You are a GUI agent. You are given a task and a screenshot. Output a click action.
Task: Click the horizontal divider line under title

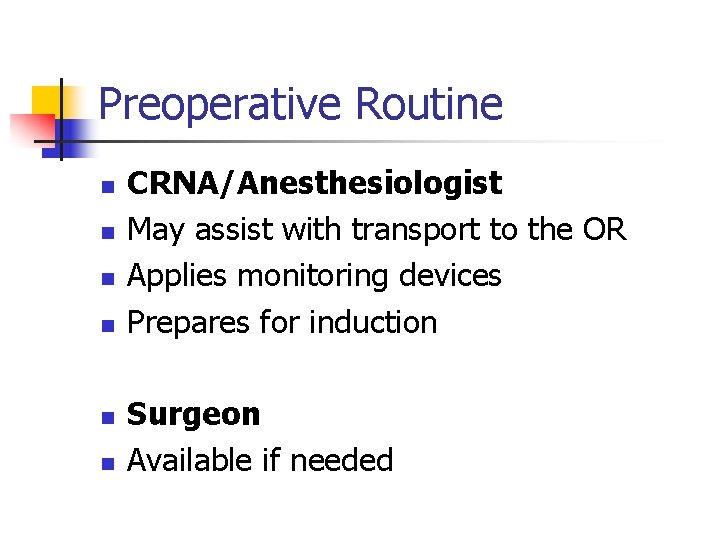tap(349, 141)
